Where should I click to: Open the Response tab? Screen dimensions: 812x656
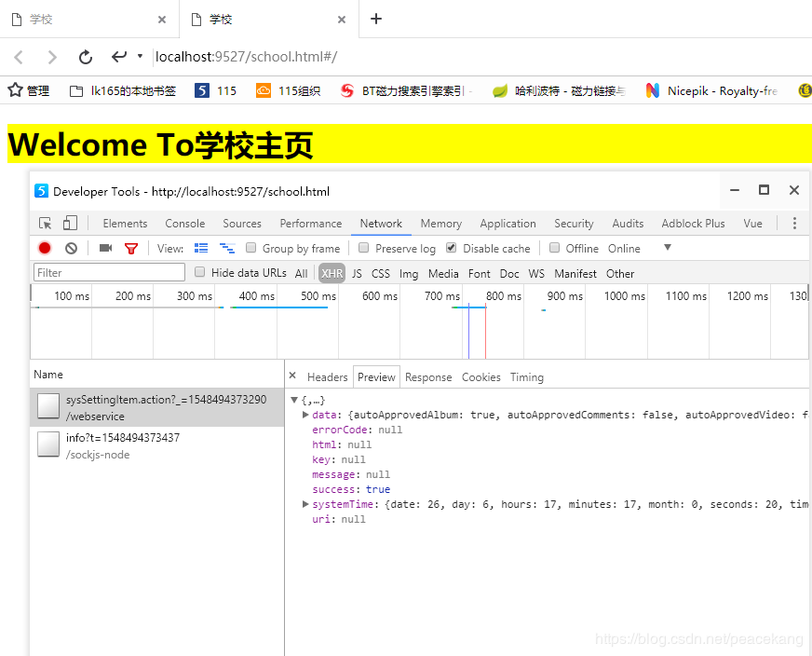coord(428,377)
